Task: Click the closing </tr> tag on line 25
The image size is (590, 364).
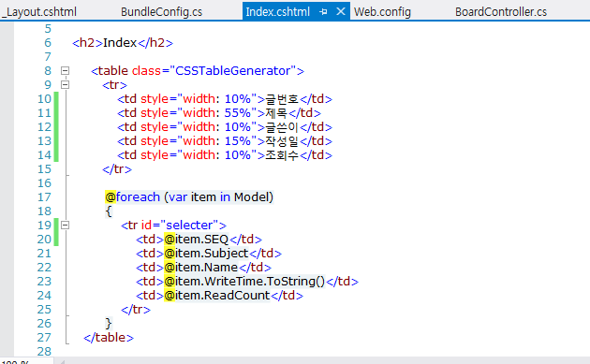Action: 136,310
